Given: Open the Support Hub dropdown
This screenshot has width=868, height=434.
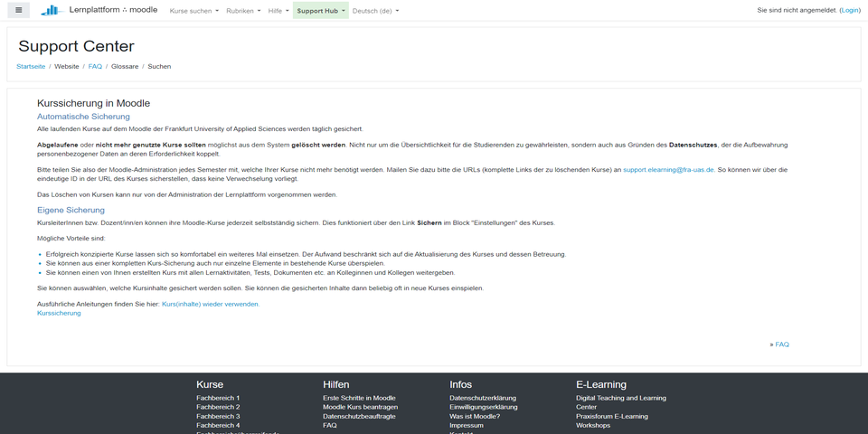Looking at the screenshot, I should [320, 11].
